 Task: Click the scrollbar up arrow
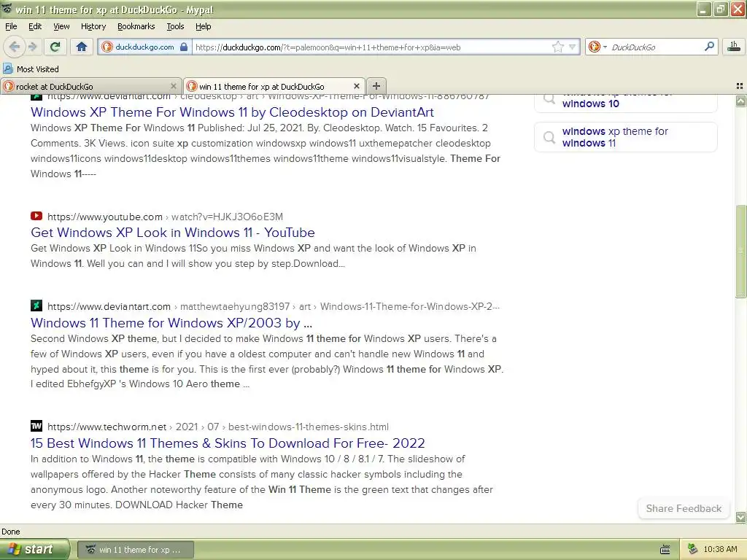pyautogui.click(x=740, y=101)
